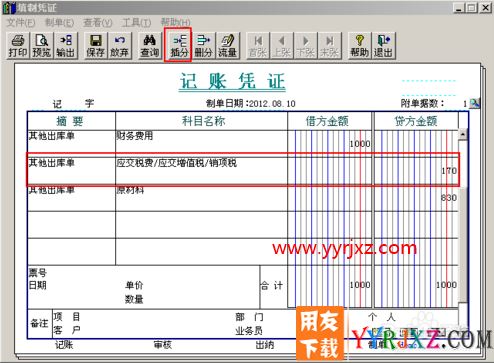Open 查询 search binoculars icon
The height and width of the screenshot is (363, 494).
149,46
